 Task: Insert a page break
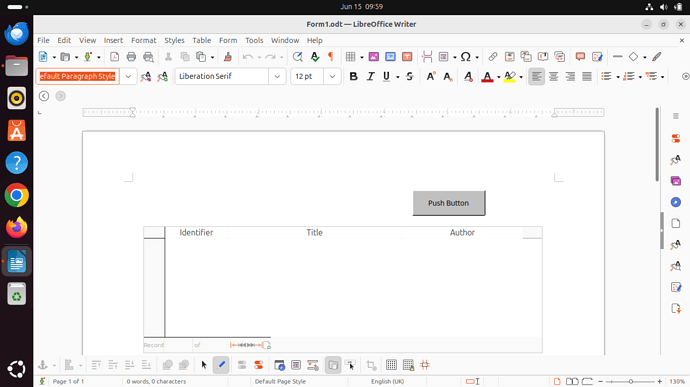click(x=427, y=57)
